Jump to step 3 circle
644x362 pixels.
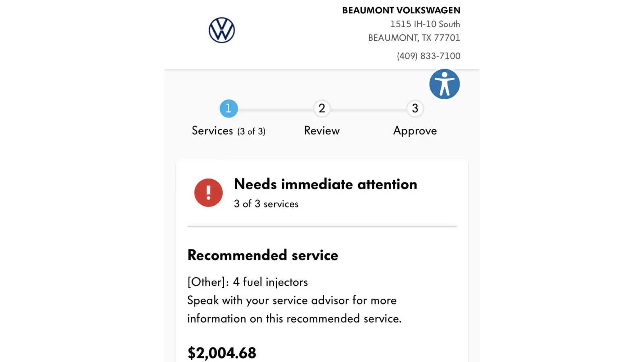click(x=415, y=108)
